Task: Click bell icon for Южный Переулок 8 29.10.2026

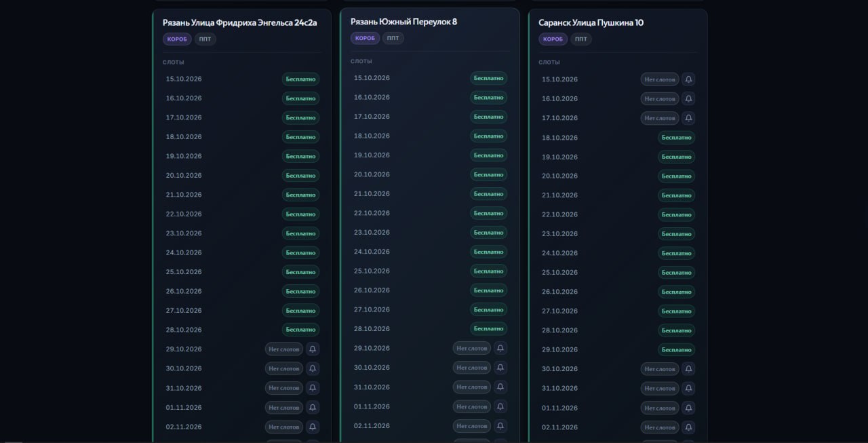Action: tap(500, 348)
